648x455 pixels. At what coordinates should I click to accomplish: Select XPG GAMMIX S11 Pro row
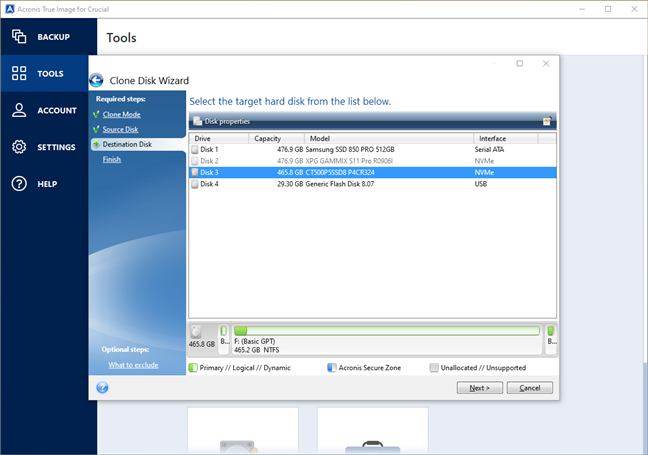(x=372, y=161)
